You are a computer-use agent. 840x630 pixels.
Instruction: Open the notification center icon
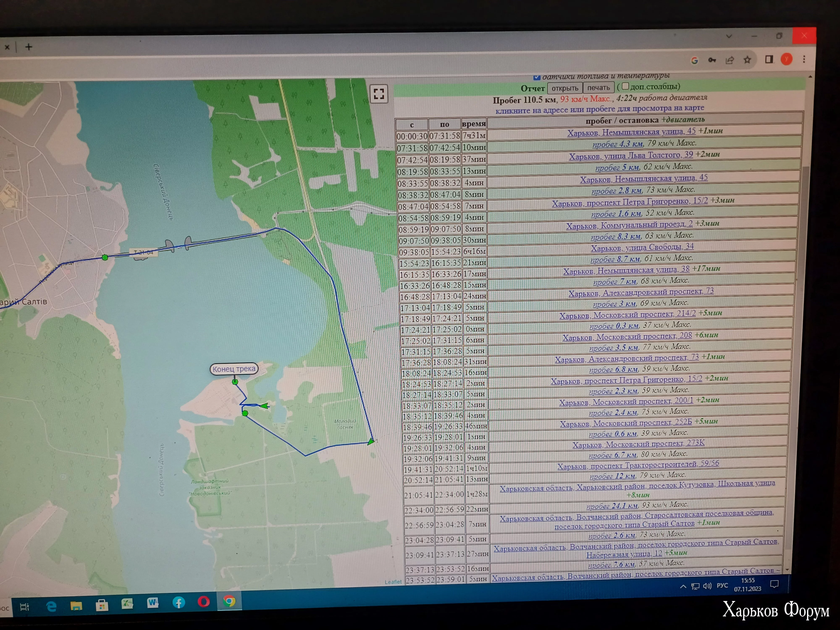click(x=774, y=584)
